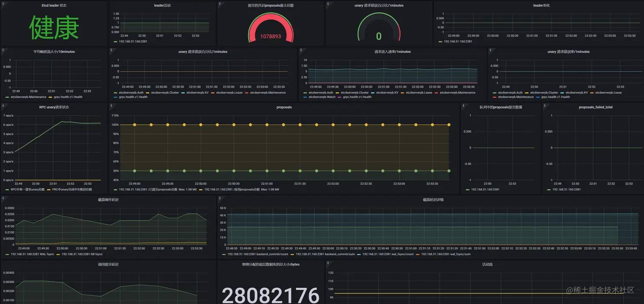Open 队列中的proposals提交数量 panel title menu
644x304 pixels.
coord(501,107)
